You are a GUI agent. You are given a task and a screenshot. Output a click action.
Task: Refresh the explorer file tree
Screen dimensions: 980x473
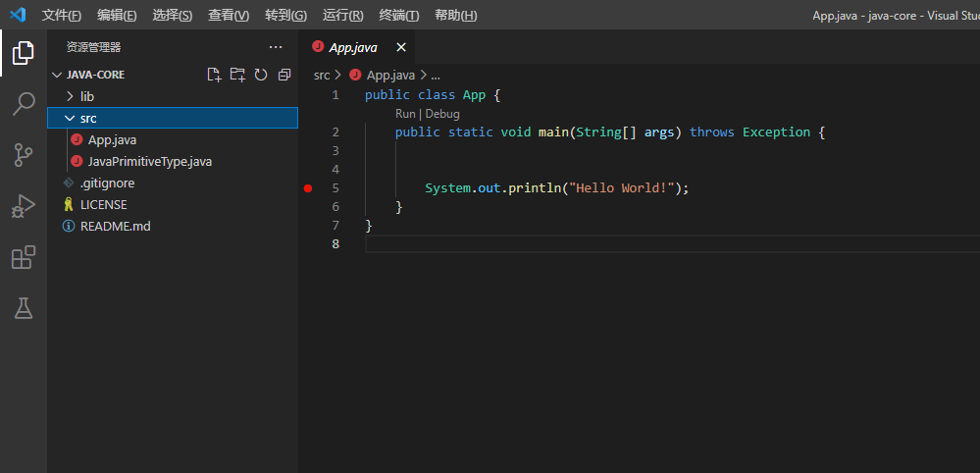[x=261, y=75]
